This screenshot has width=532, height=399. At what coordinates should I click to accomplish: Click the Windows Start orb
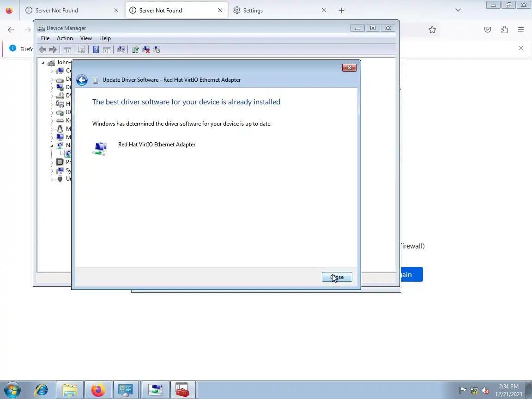(12, 390)
